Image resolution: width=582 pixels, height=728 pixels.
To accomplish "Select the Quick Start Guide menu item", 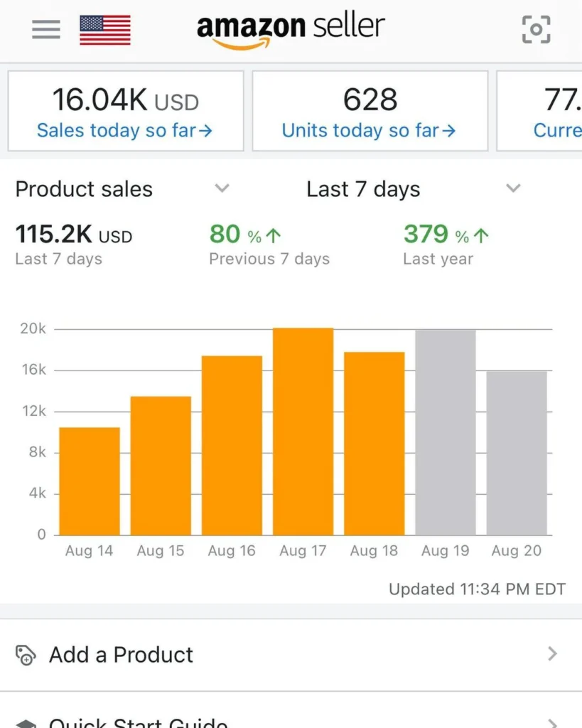I will coord(139,722).
